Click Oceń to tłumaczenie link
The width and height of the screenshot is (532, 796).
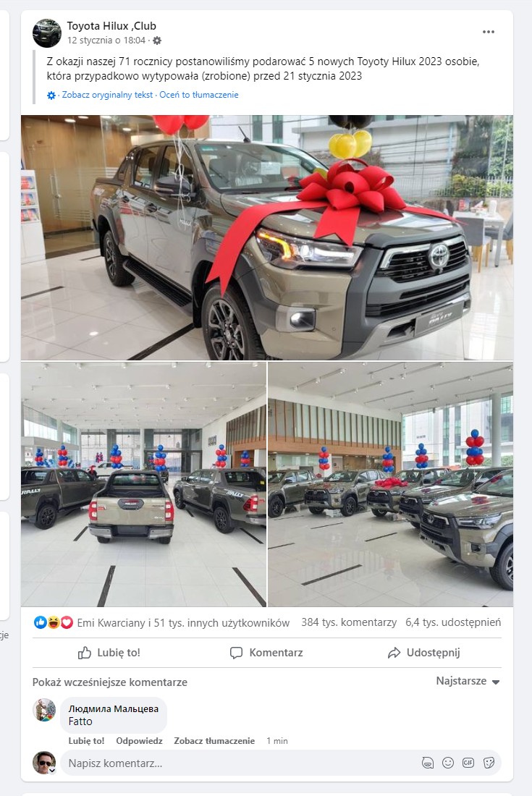tap(199, 95)
